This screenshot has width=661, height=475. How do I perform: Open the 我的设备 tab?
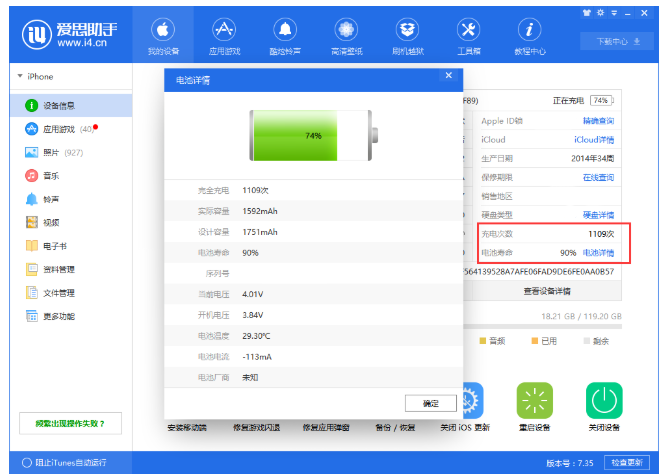(x=163, y=37)
